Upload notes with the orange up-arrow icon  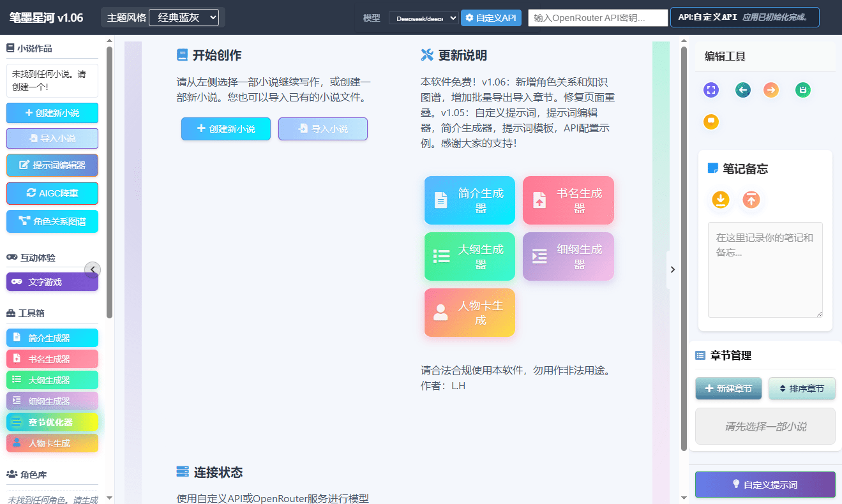751,200
